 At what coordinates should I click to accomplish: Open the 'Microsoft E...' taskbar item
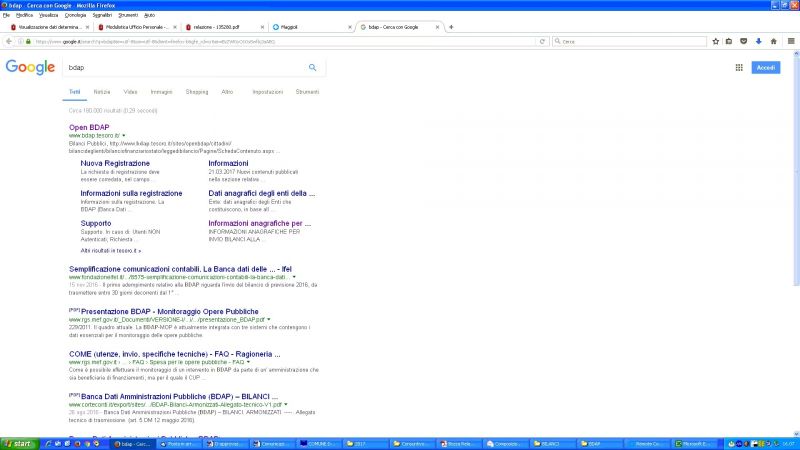695,444
